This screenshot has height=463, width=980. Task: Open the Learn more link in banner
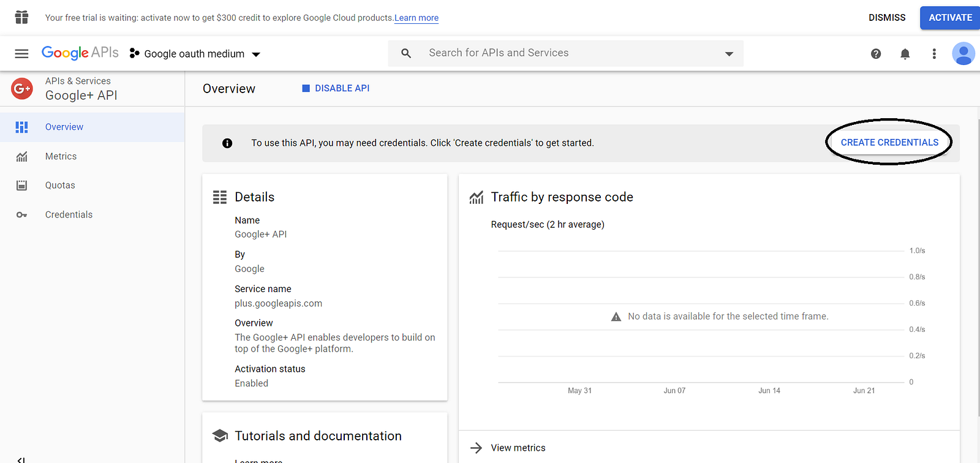coord(417,18)
